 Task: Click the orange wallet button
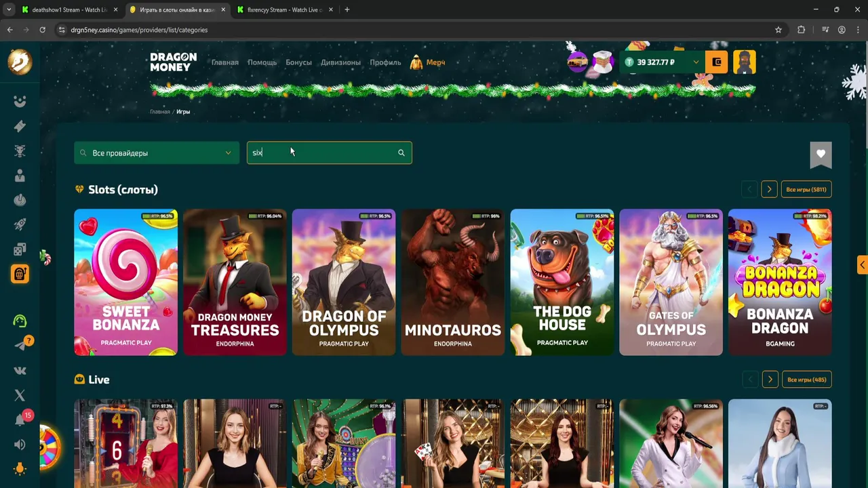[717, 62]
